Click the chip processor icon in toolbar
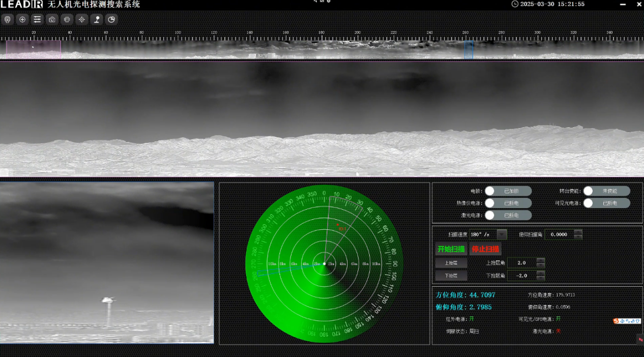 [67, 19]
